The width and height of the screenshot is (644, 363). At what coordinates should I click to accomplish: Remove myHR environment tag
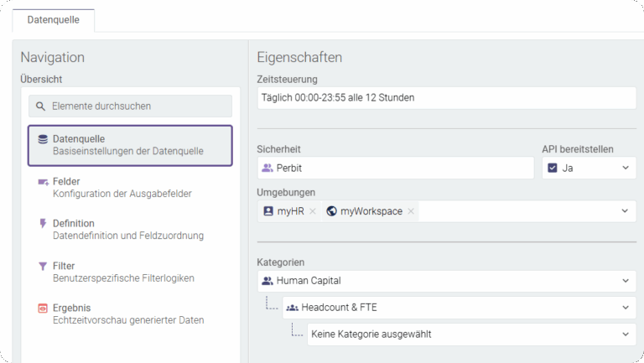pyautogui.click(x=313, y=211)
